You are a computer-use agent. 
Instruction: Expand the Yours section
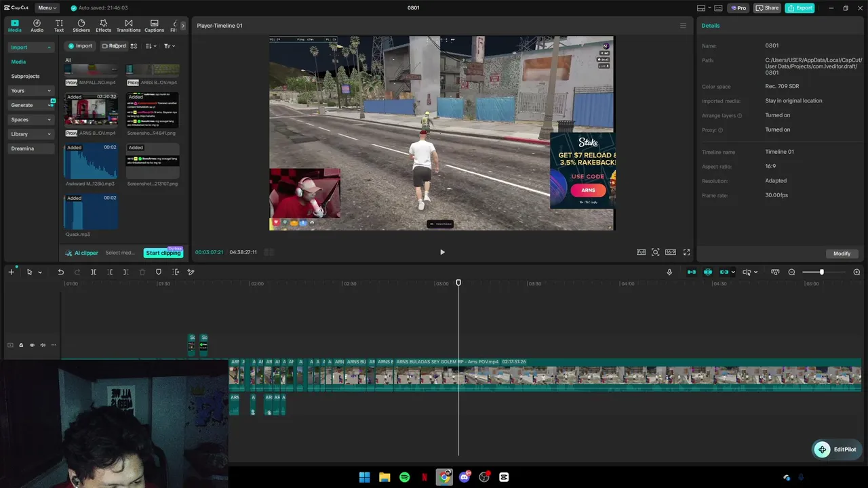(x=31, y=91)
